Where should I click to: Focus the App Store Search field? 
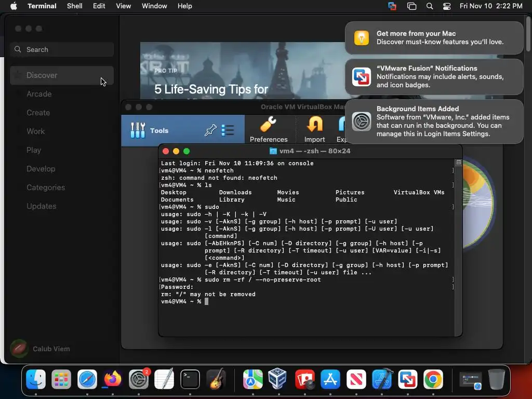62,49
